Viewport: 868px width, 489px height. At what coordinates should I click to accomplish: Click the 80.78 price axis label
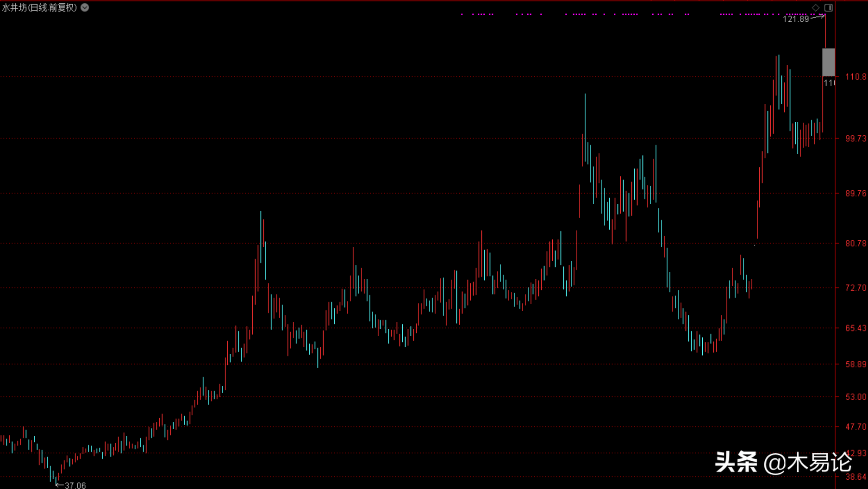[856, 243]
